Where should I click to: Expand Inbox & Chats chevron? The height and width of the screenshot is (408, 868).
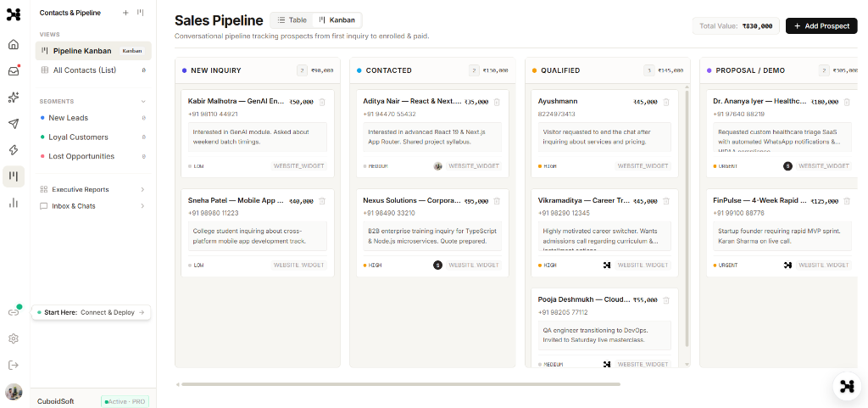click(142, 206)
